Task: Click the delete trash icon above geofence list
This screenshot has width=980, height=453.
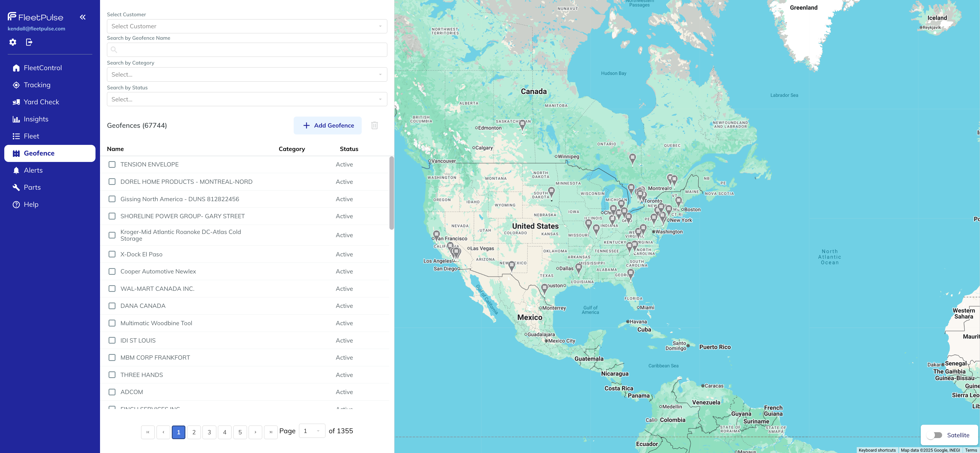Action: 374,125
